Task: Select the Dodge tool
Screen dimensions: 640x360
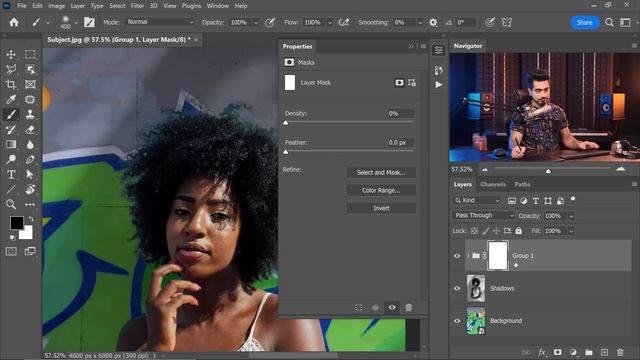Action: point(11,159)
